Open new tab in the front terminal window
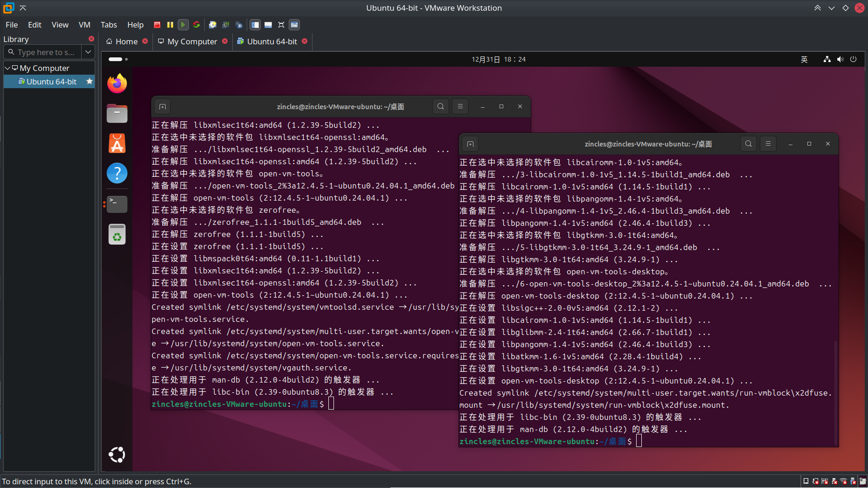Image resolution: width=868 pixels, height=488 pixels. coord(470,144)
